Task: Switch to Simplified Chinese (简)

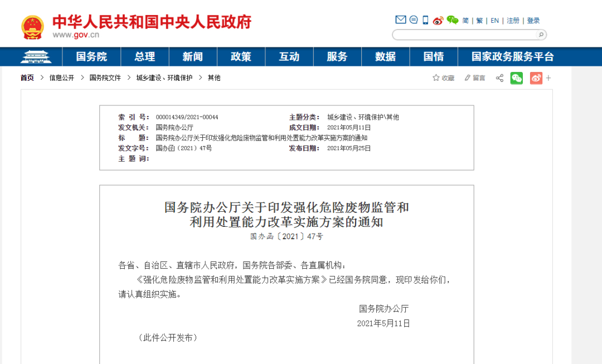Action: pos(465,21)
